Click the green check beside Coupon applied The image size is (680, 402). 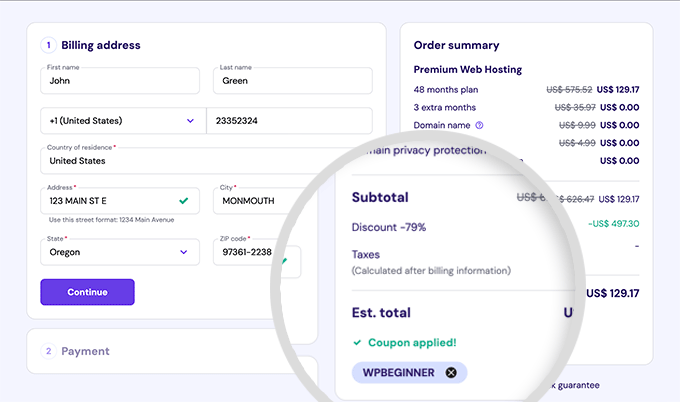click(x=357, y=343)
